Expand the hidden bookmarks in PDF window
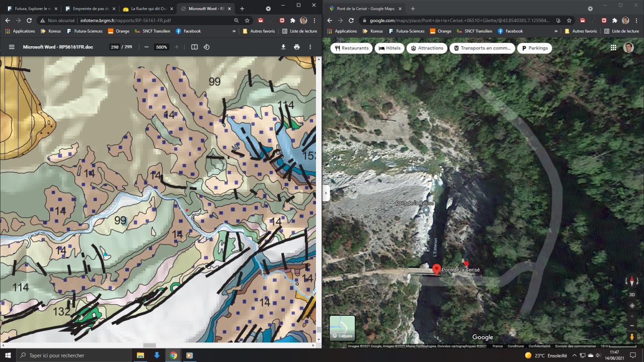This screenshot has height=362, width=644. (234, 31)
